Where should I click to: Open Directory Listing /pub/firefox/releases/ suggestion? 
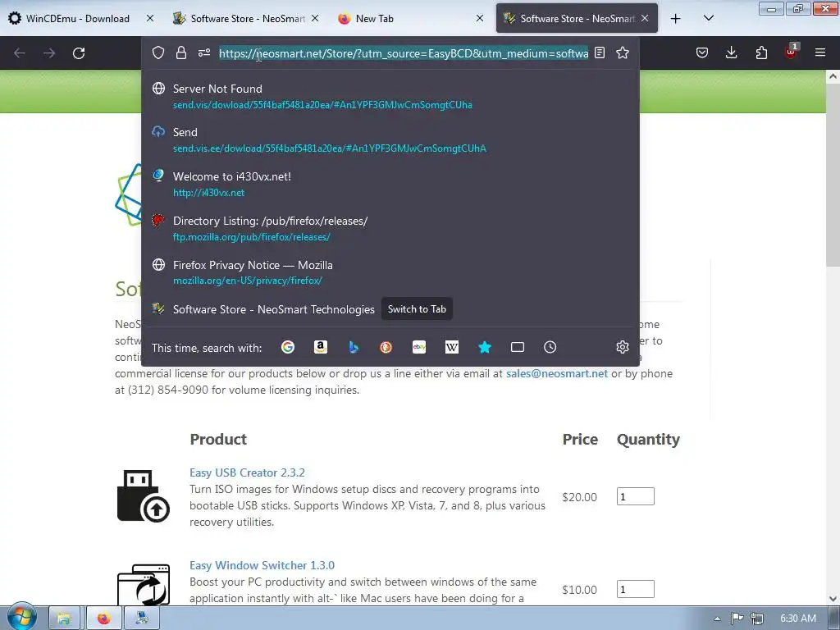tap(390, 229)
